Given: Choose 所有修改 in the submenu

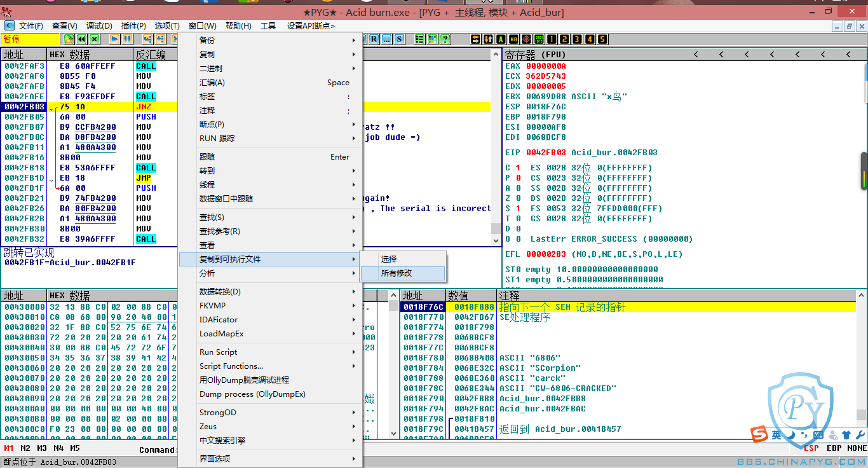Looking at the screenshot, I should [403, 273].
